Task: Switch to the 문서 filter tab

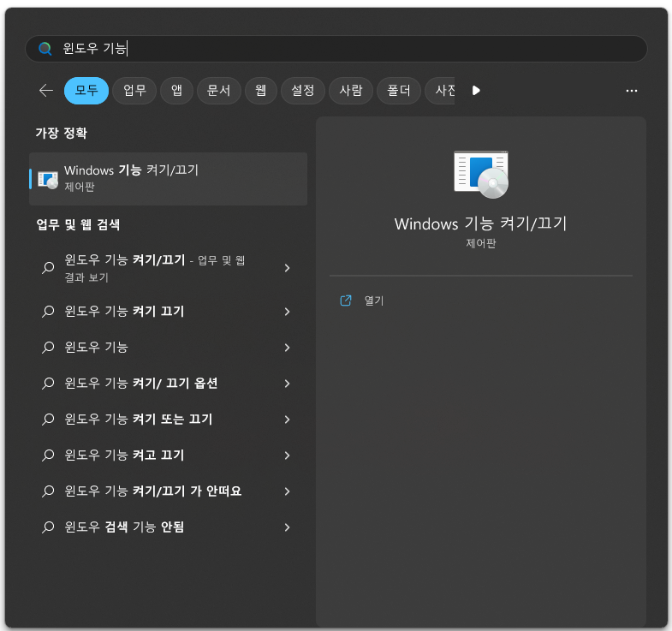Action: [x=218, y=91]
